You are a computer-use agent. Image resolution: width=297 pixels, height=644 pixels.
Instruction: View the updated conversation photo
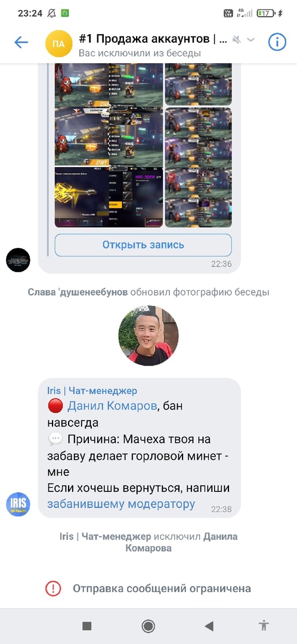pos(148,336)
